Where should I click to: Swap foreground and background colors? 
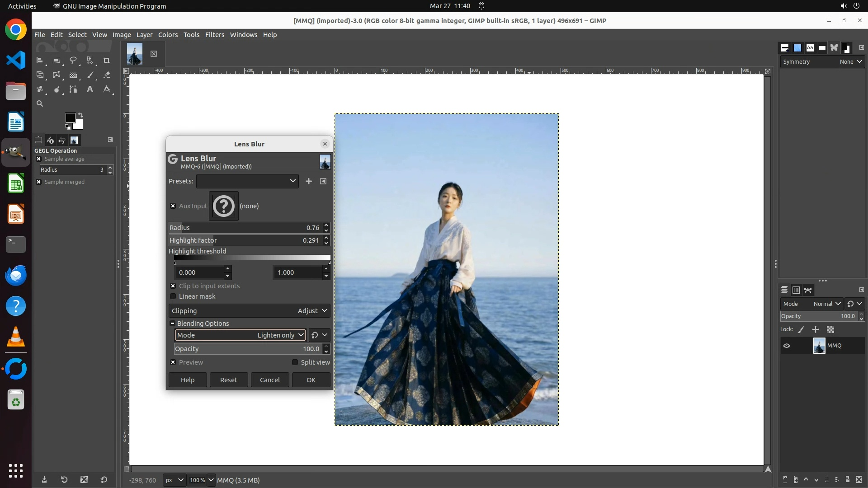[80, 115]
